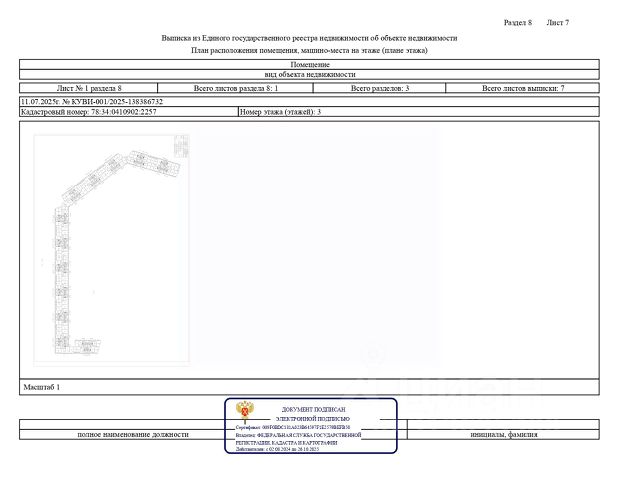
Task: Click 'Кадастровый номер: 78:34:0410902:2257' cell
Action: pyautogui.click(x=129, y=112)
